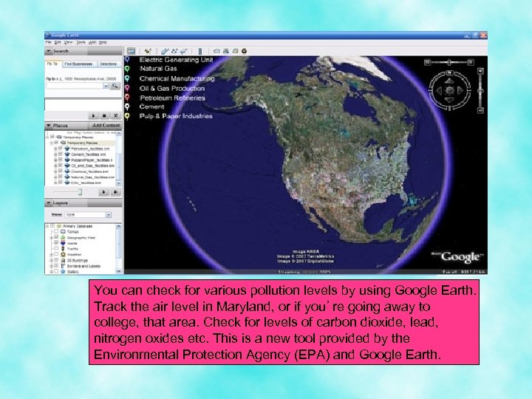Switch to the Find Businesses tab

tap(78, 64)
